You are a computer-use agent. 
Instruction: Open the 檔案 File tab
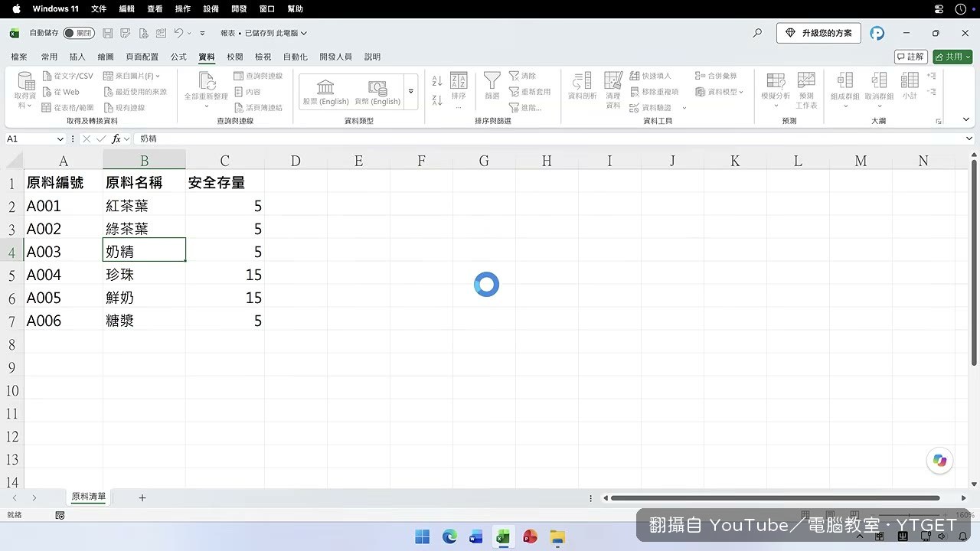(19, 57)
